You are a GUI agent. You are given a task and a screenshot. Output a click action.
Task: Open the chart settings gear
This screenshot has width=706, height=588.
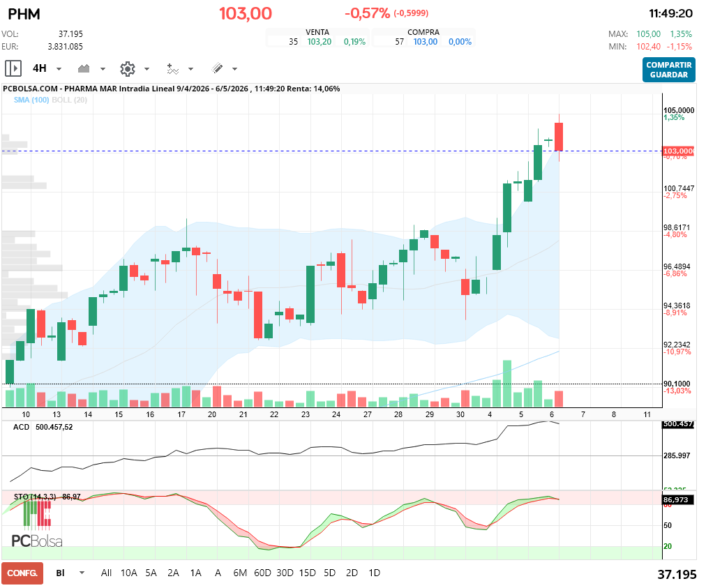[x=128, y=68]
